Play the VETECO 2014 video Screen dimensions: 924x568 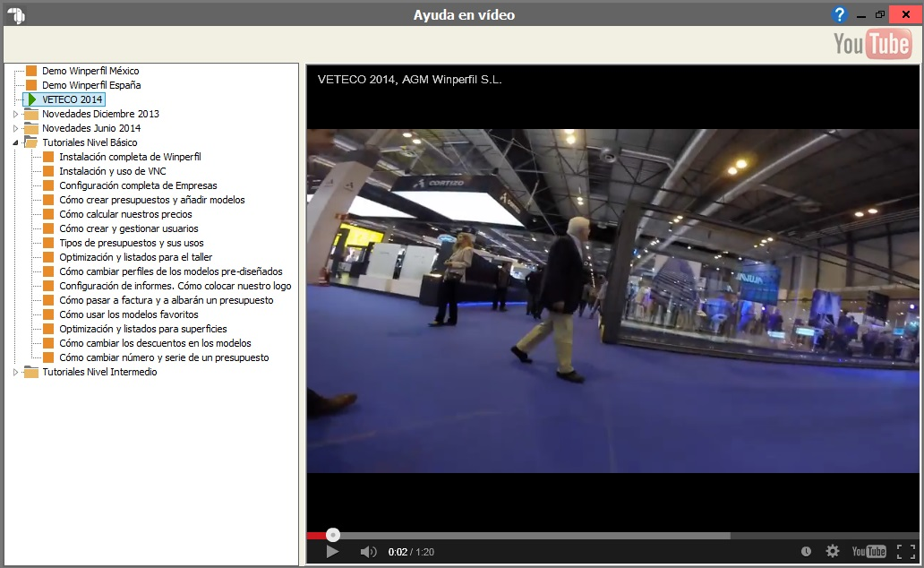pyautogui.click(x=332, y=552)
